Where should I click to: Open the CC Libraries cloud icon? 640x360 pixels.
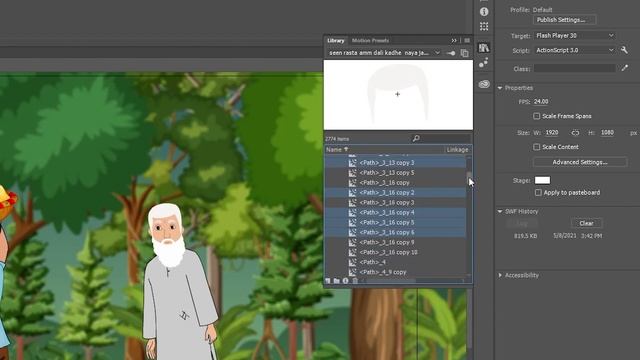(484, 84)
